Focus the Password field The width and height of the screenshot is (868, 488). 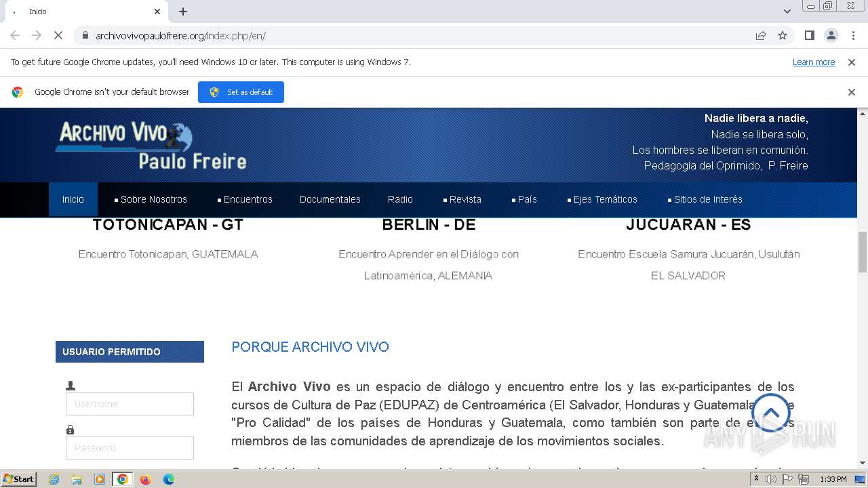(x=130, y=448)
